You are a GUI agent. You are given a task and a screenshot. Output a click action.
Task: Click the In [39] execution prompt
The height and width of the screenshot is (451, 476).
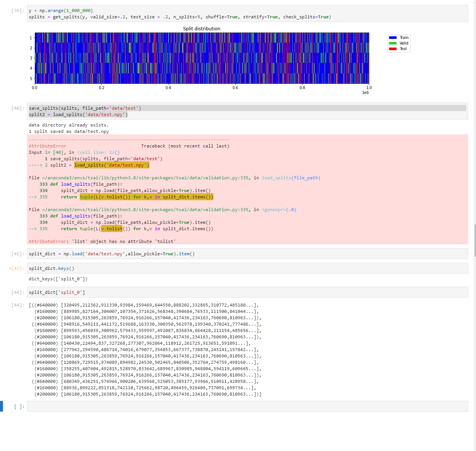tap(16, 10)
